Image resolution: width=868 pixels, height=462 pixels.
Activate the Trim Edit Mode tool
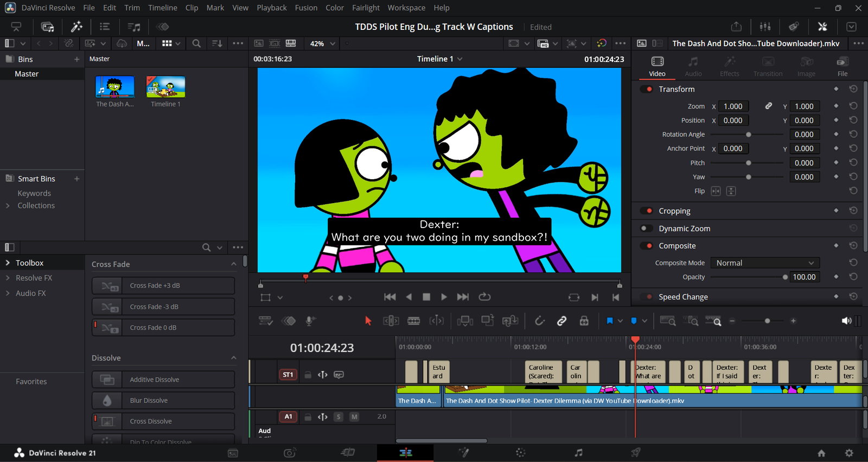tap(391, 321)
